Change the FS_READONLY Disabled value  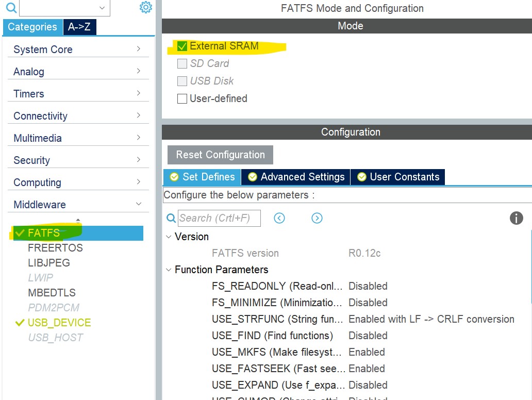(x=368, y=286)
